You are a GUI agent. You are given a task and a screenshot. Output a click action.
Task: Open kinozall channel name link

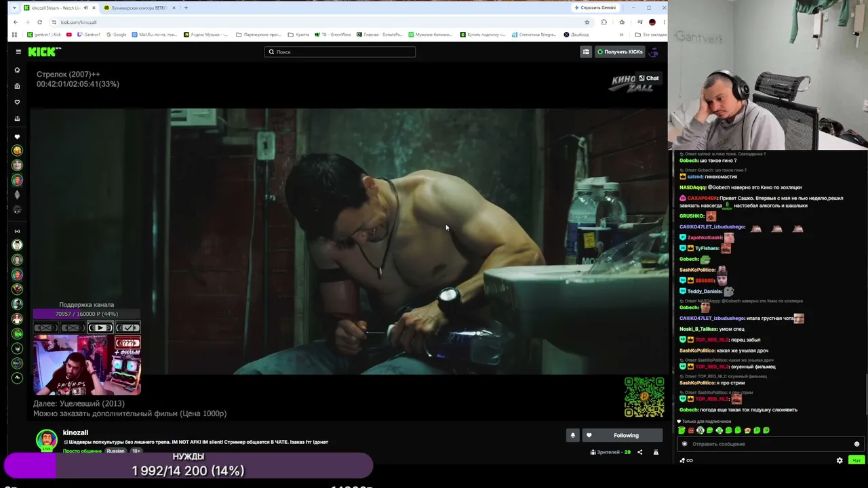tap(75, 432)
